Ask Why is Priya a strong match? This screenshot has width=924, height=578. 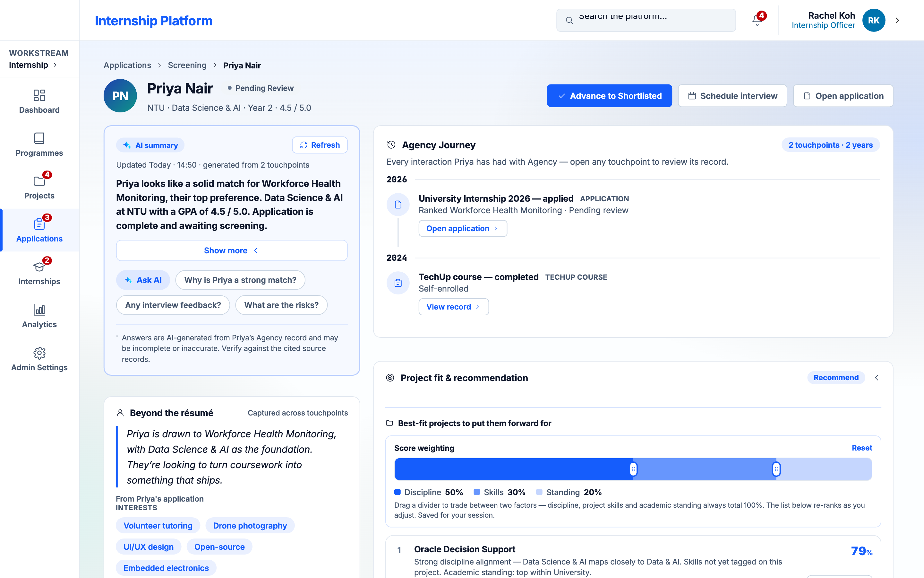pyautogui.click(x=240, y=280)
